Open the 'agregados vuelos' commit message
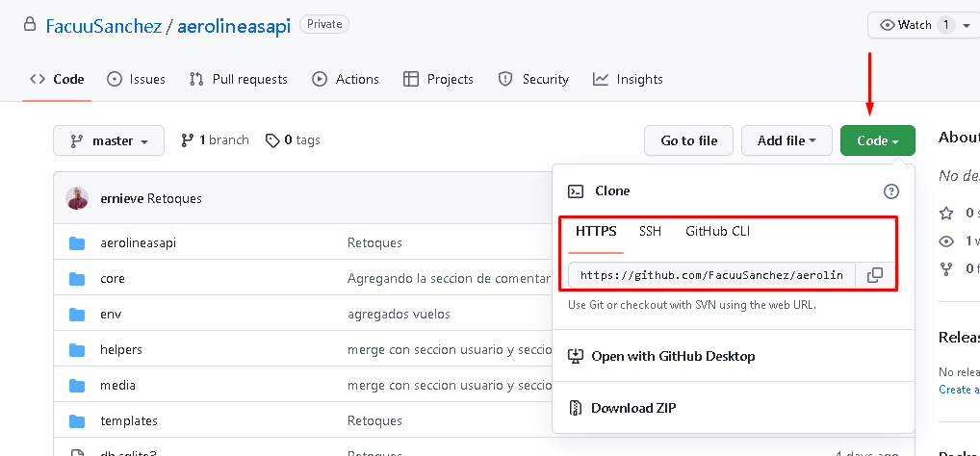The image size is (980, 456). [x=399, y=315]
